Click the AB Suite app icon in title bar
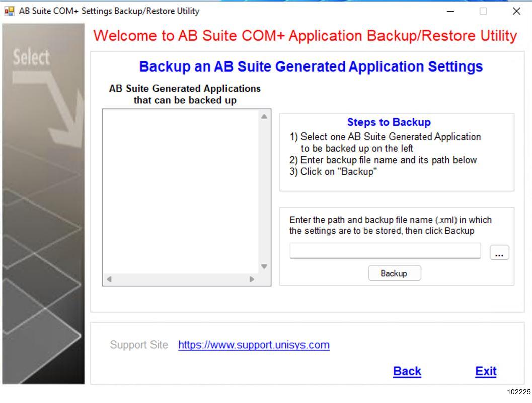 9,11
